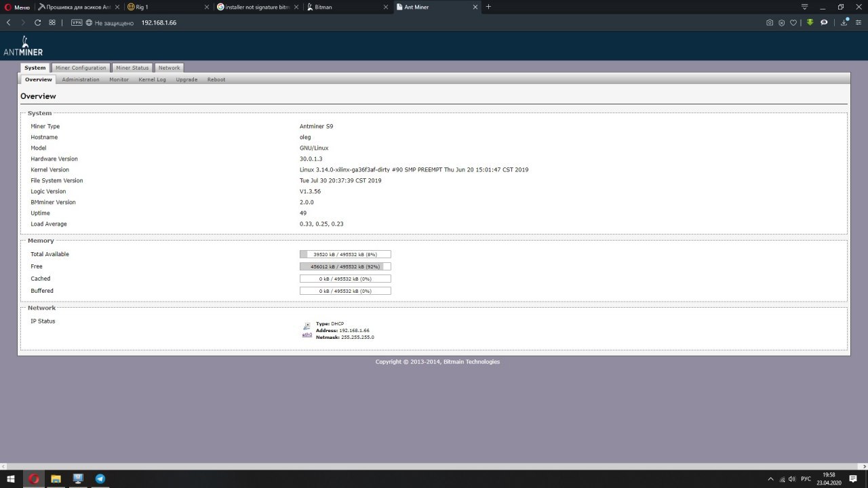Close the Bitman browser tab
The image size is (868, 488).
(384, 7)
